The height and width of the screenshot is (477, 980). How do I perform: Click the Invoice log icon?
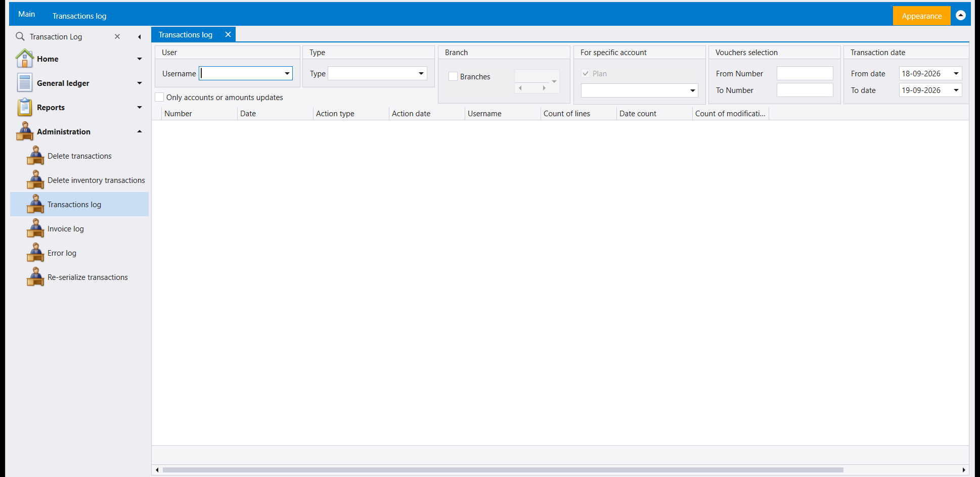pos(35,228)
